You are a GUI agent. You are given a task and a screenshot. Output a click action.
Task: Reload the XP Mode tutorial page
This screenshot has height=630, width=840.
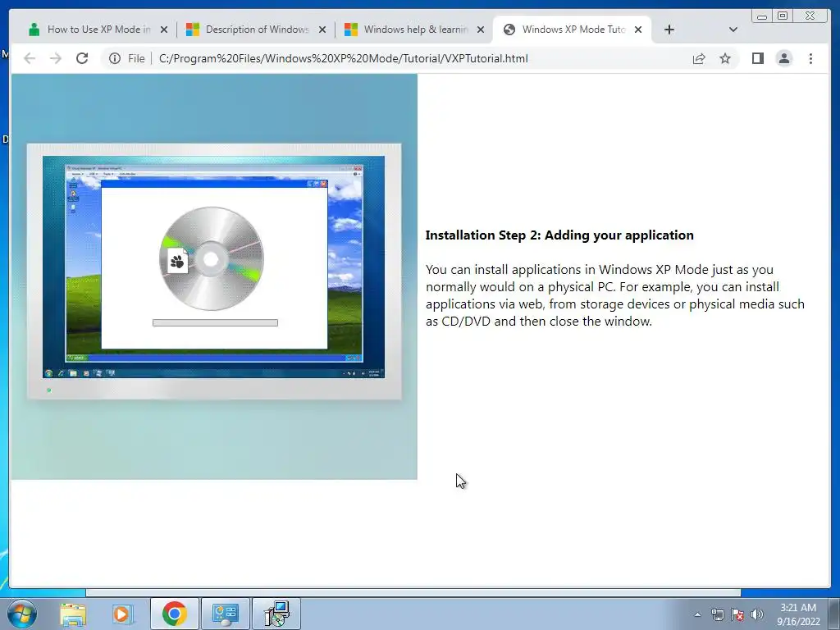click(x=82, y=58)
